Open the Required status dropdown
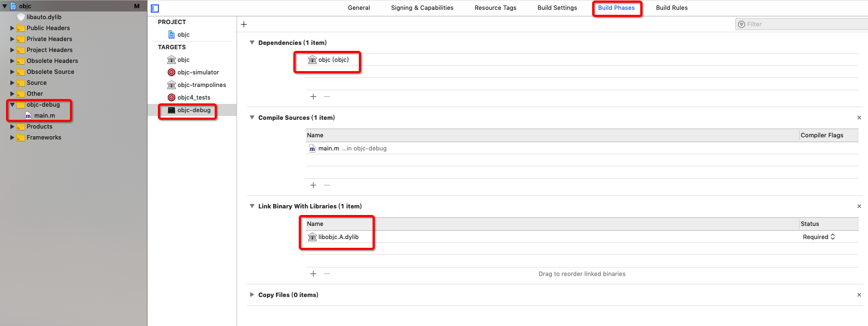This screenshot has height=326, width=868. click(819, 237)
